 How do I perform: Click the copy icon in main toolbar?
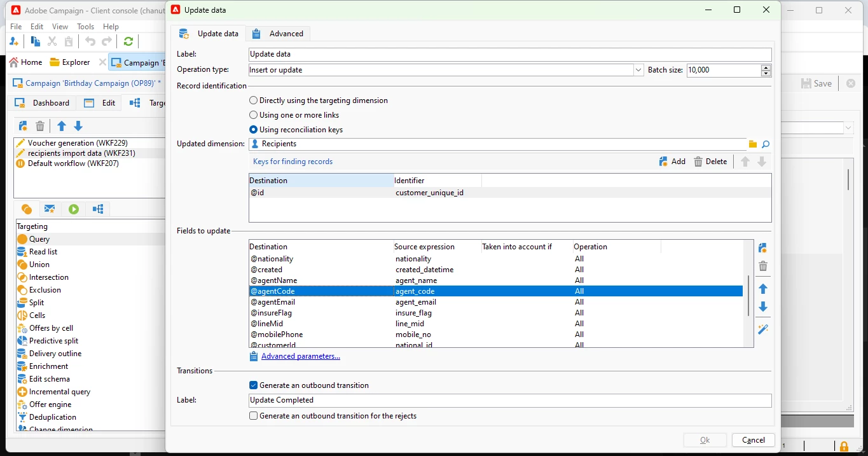(x=36, y=41)
